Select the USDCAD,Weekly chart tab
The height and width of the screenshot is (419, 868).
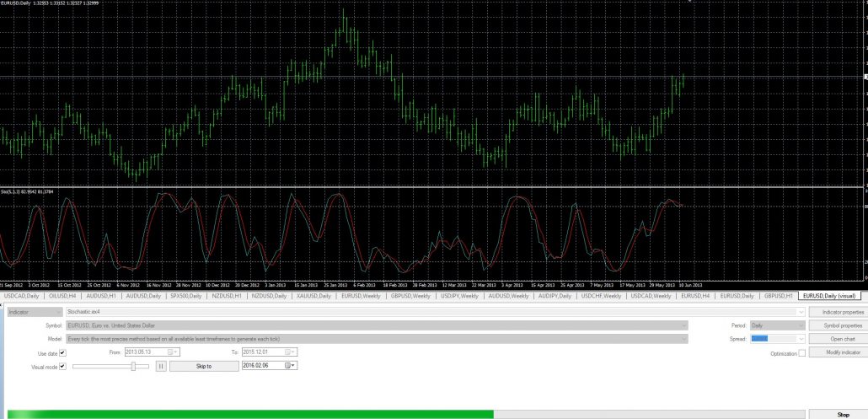(651, 296)
